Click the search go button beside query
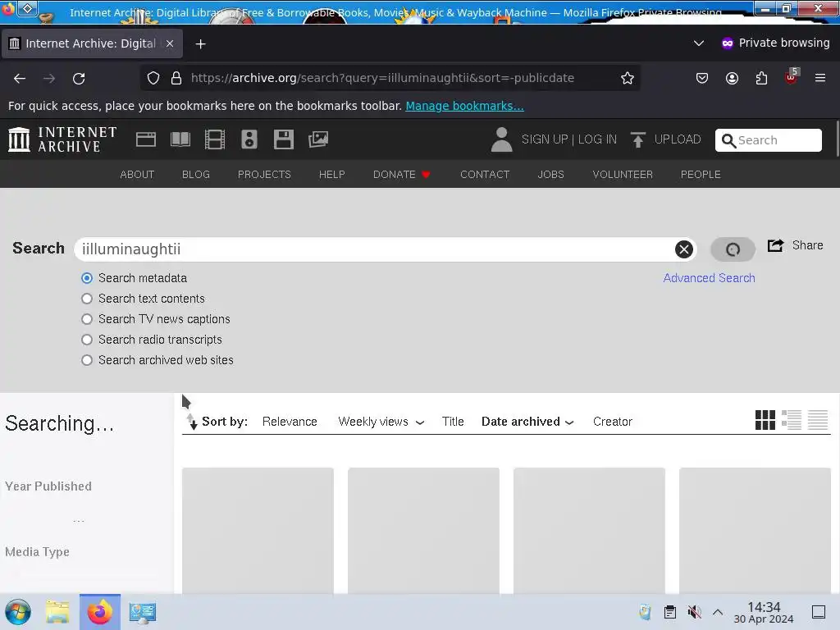This screenshot has width=840, height=630. pos(733,249)
